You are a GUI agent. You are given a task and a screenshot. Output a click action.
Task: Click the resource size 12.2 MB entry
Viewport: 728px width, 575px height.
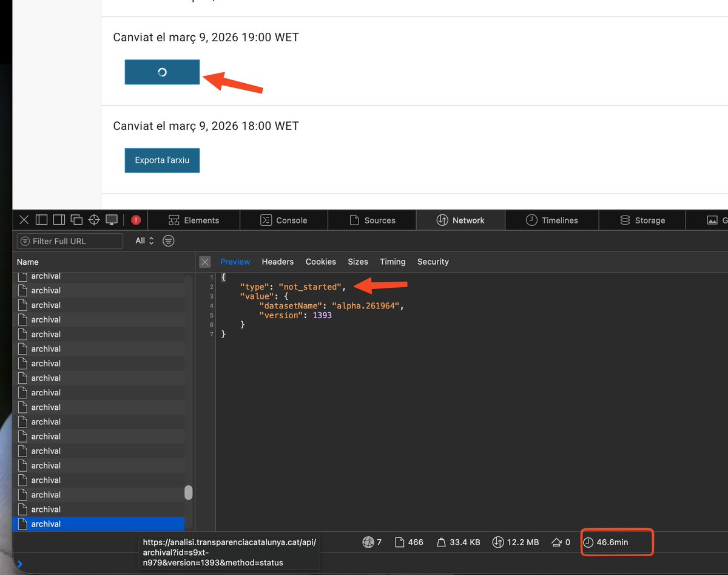(x=515, y=542)
